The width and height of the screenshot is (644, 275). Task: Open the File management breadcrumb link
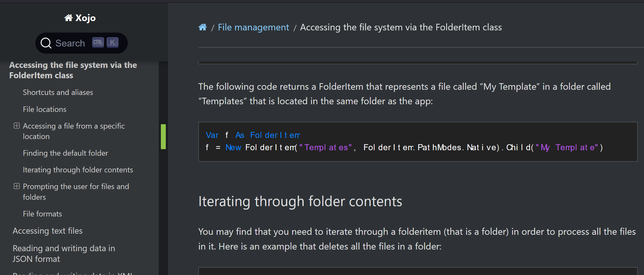tap(253, 27)
